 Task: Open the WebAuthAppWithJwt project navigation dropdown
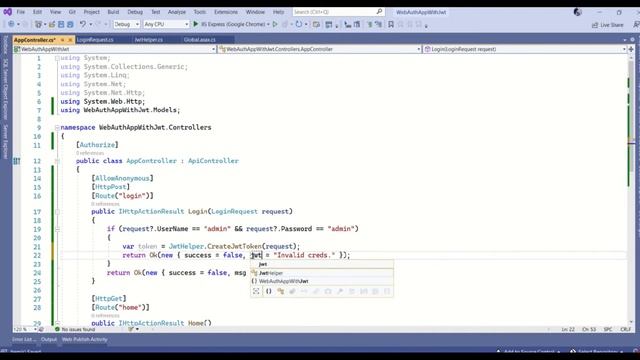[114, 49]
